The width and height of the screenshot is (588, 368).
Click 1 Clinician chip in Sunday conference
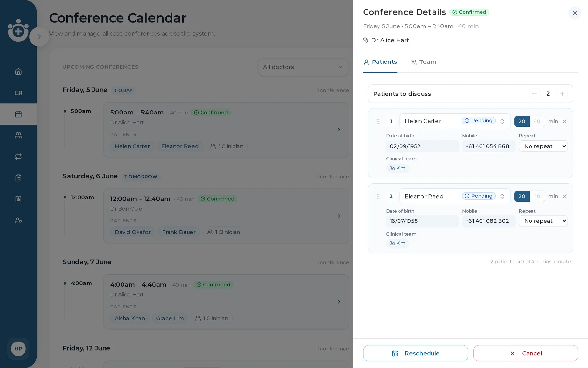click(212, 318)
